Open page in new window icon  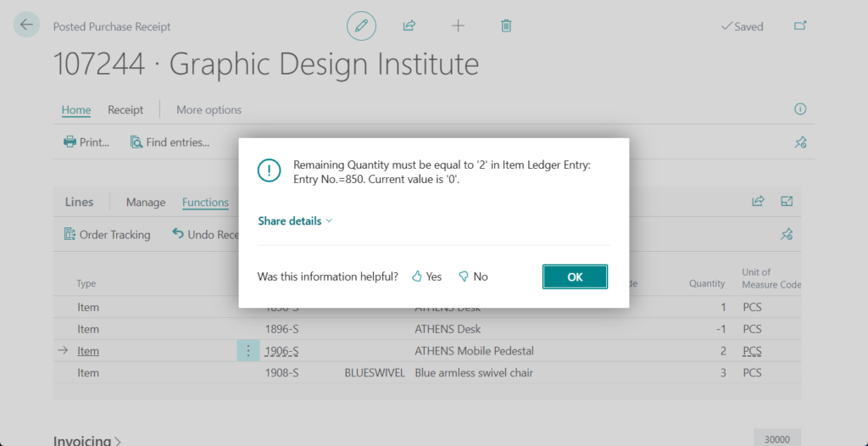pos(799,26)
